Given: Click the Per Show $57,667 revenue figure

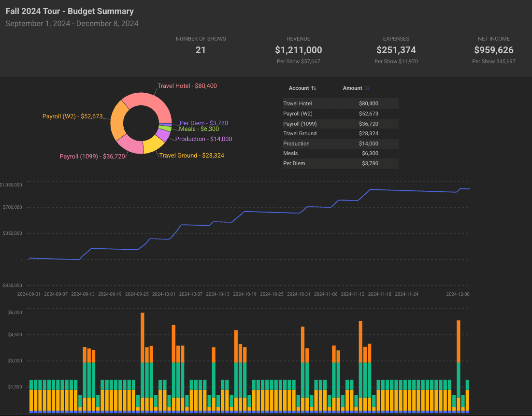Looking at the screenshot, I should pyautogui.click(x=298, y=61).
